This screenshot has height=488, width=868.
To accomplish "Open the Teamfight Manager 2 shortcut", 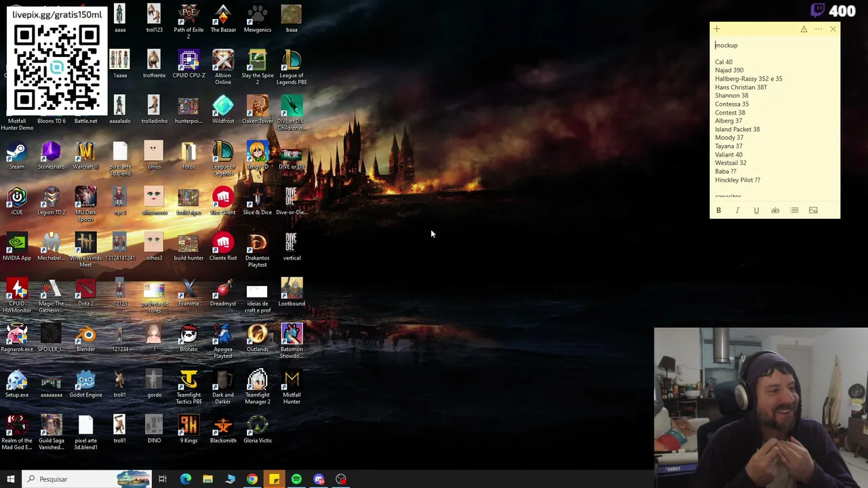I will click(x=258, y=386).
